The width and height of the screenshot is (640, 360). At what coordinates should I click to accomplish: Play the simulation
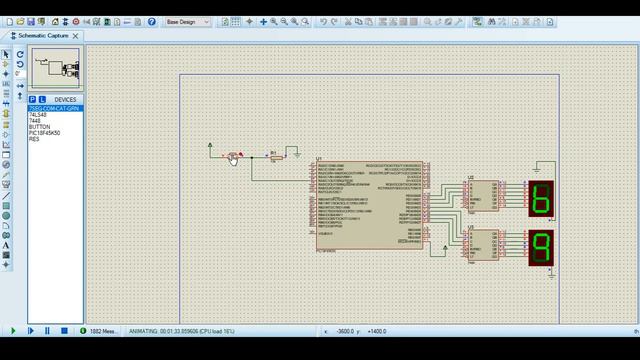click(13, 331)
